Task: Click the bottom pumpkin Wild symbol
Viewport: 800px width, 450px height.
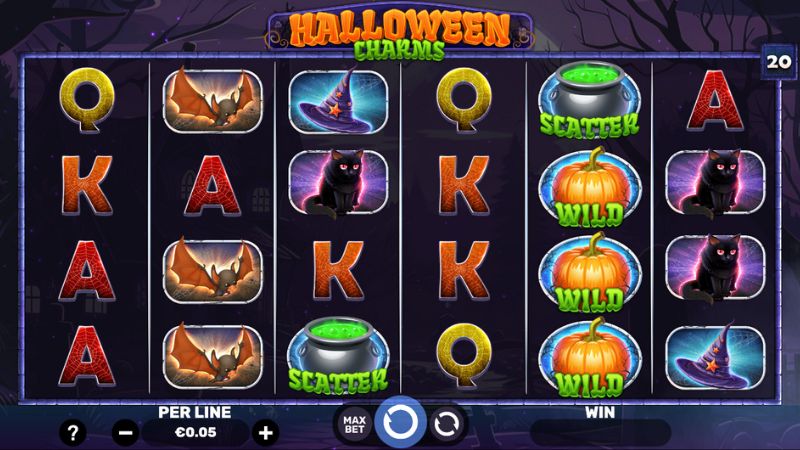Action: coord(590,358)
